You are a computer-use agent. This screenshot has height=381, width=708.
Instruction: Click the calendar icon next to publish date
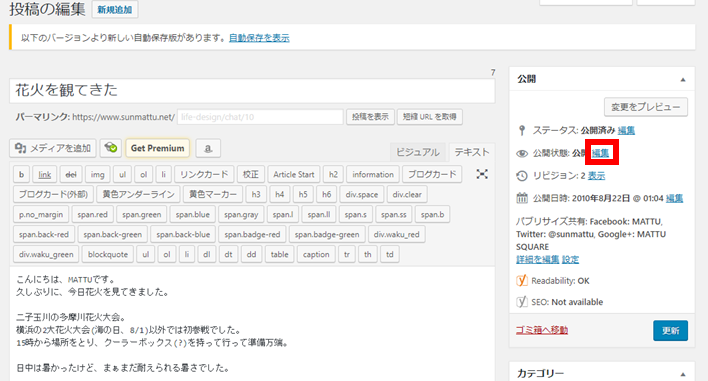[x=522, y=198]
